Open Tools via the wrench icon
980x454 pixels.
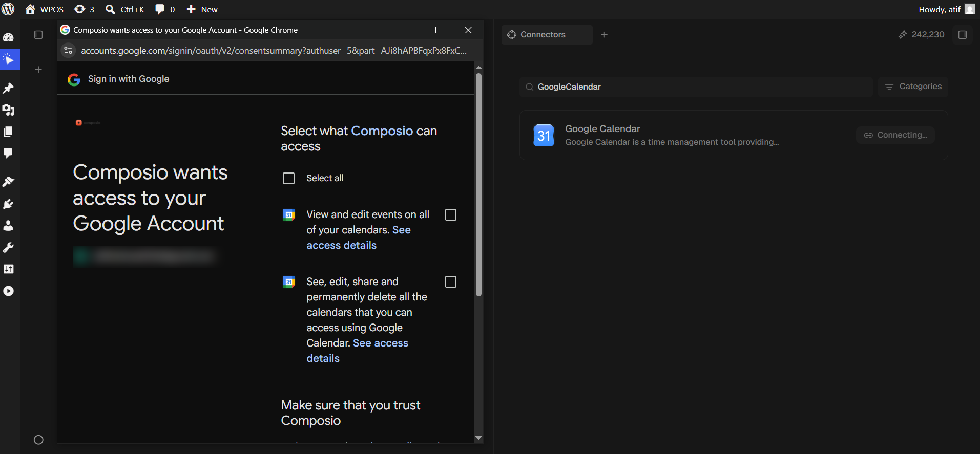tap(8, 247)
